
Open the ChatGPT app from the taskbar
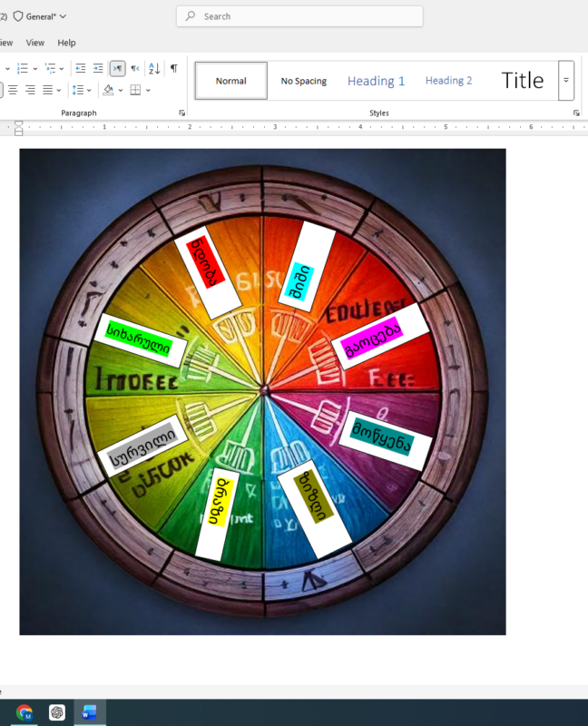click(57, 712)
